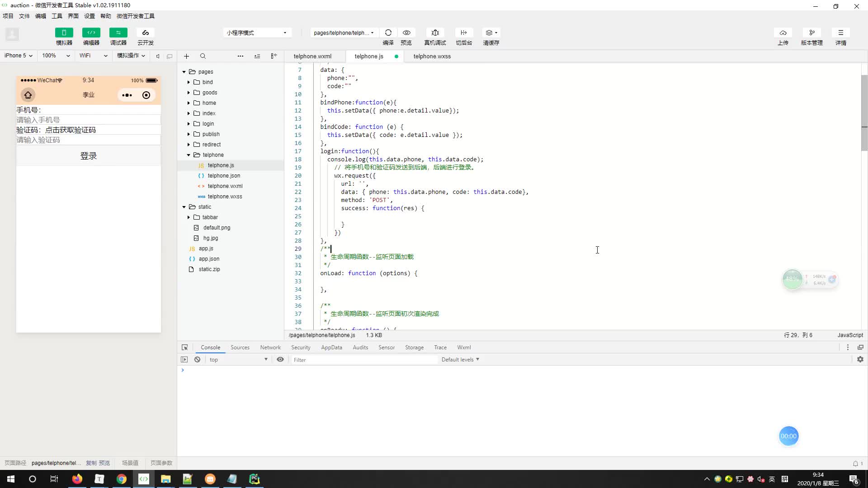Viewport: 868px width, 488px height.
Task: Click the verification code input field
Action: pyautogui.click(x=89, y=140)
